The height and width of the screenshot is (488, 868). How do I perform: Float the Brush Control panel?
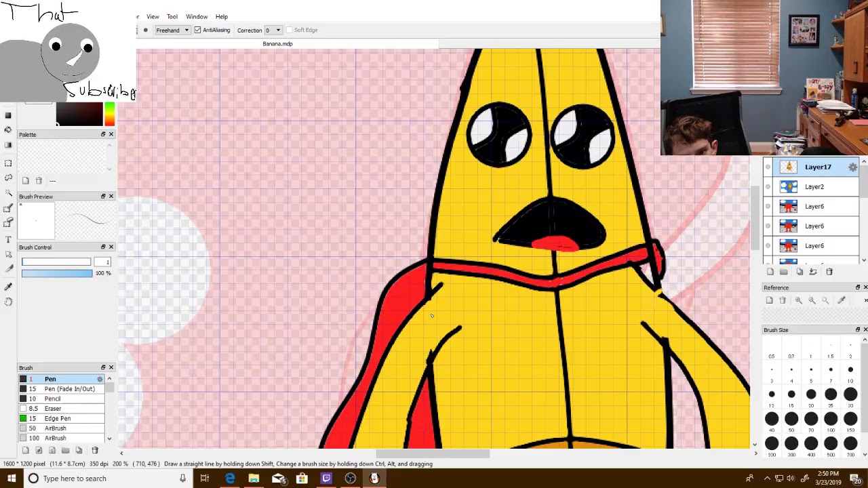[x=103, y=247]
